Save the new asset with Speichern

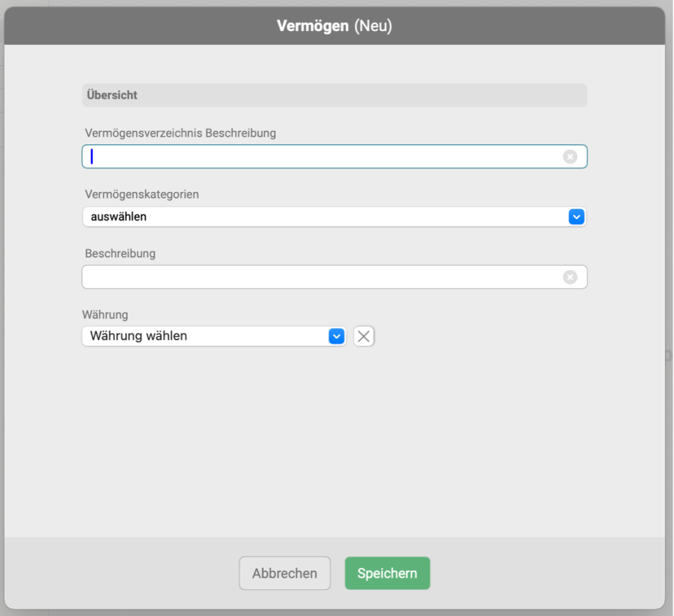(387, 573)
